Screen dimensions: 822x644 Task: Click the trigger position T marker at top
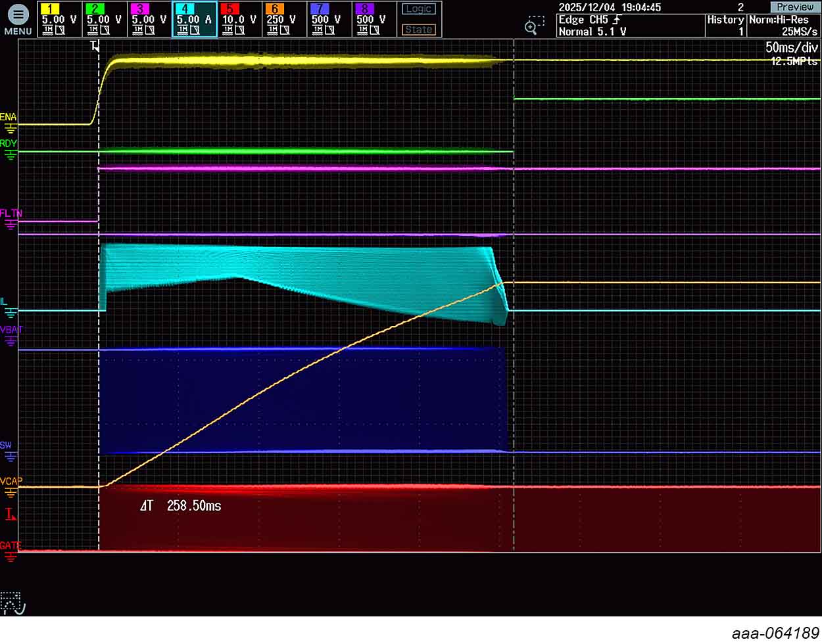(94, 45)
